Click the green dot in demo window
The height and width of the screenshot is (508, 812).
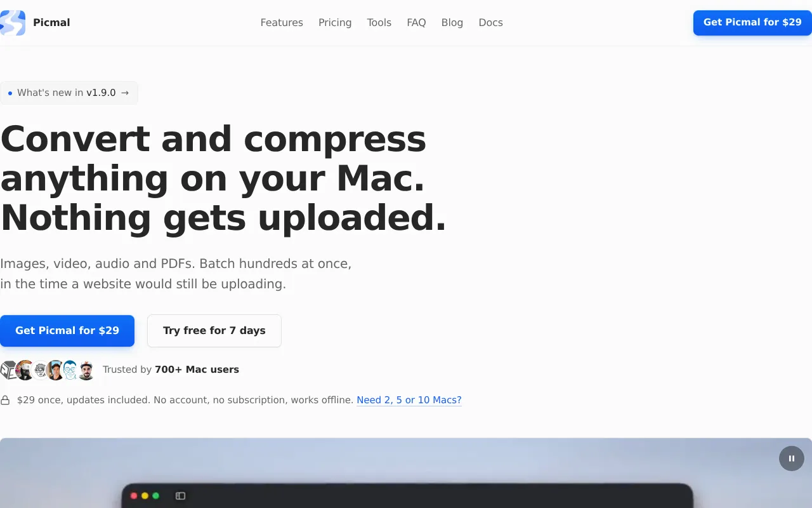(156, 496)
